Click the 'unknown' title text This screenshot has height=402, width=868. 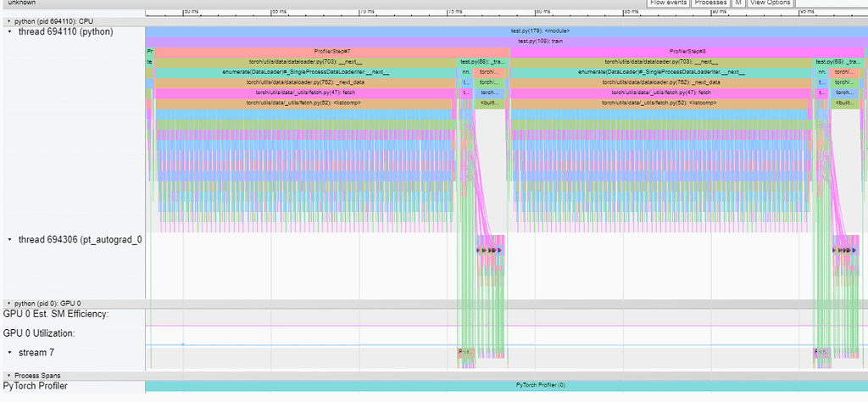tap(21, 3)
